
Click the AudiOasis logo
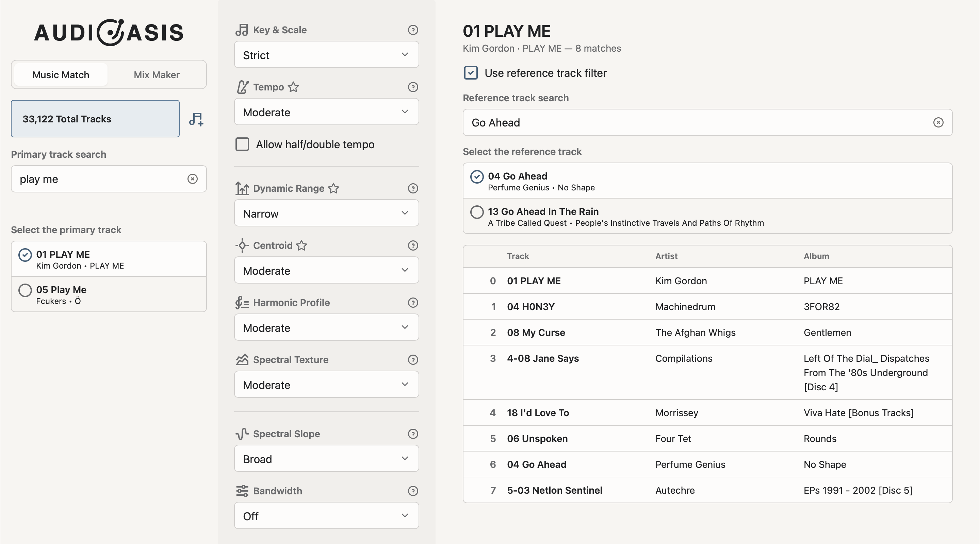[109, 32]
